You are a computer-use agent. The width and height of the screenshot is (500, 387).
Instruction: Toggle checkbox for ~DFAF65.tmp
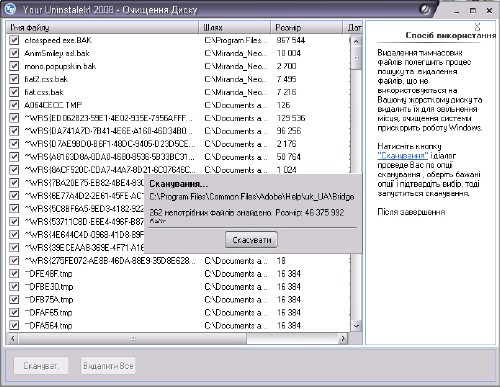coord(14,313)
